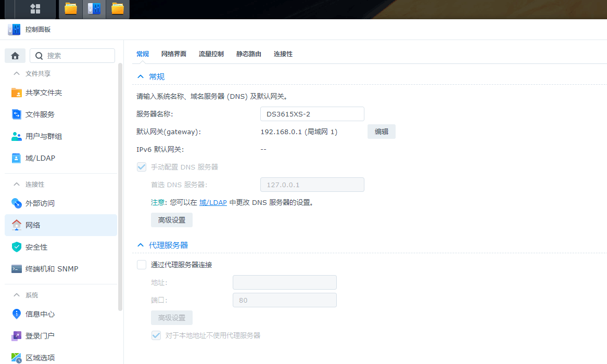Open Login Portal (登录门户) item
Screen dimensions: 607x364
point(40,336)
